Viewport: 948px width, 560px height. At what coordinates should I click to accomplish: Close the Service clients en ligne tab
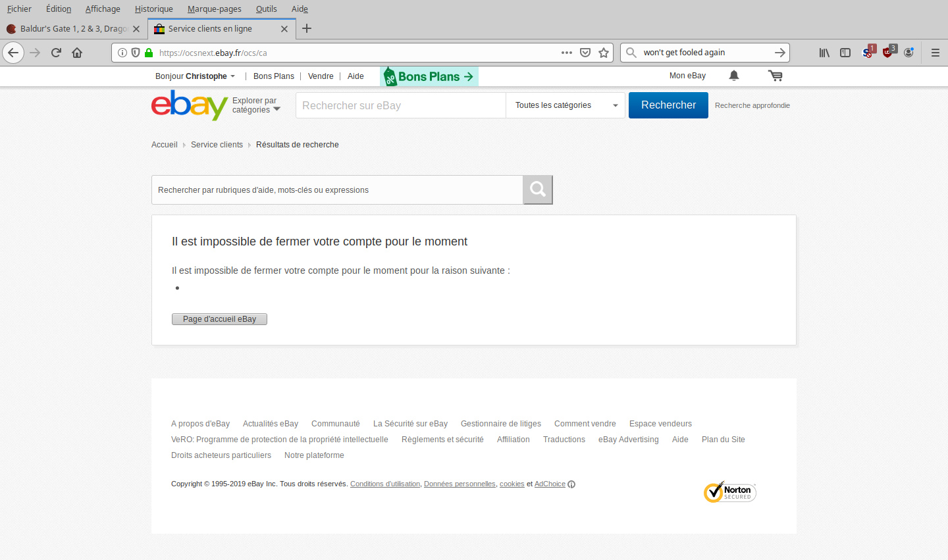(284, 29)
